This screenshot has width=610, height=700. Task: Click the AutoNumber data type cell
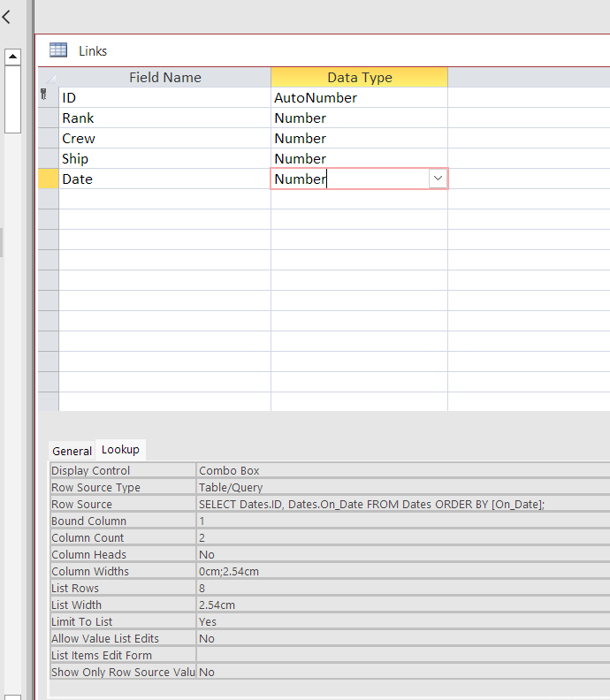pyautogui.click(x=359, y=98)
